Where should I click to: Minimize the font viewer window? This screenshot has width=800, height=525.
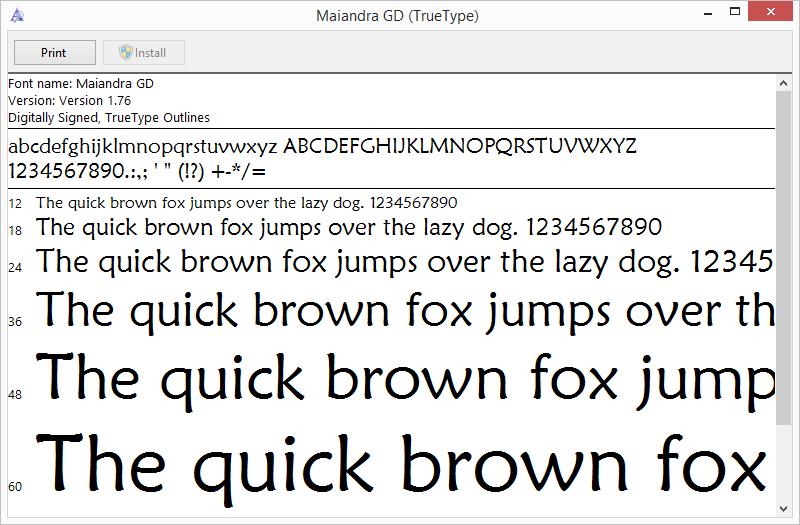[x=708, y=12]
